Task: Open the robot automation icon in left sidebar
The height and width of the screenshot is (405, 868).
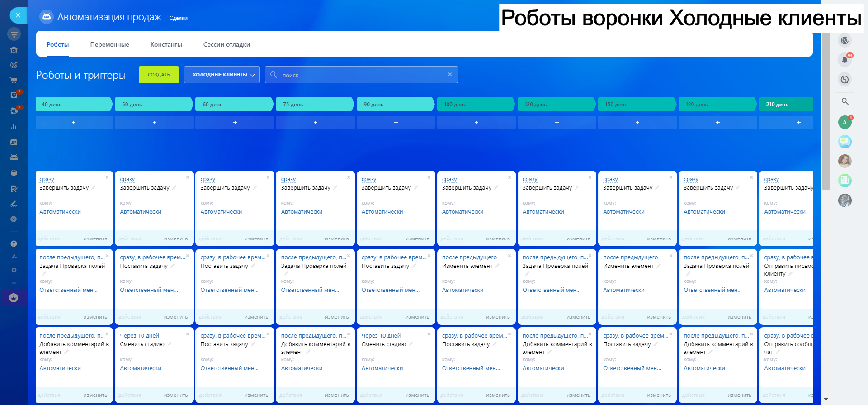Action: (x=14, y=157)
